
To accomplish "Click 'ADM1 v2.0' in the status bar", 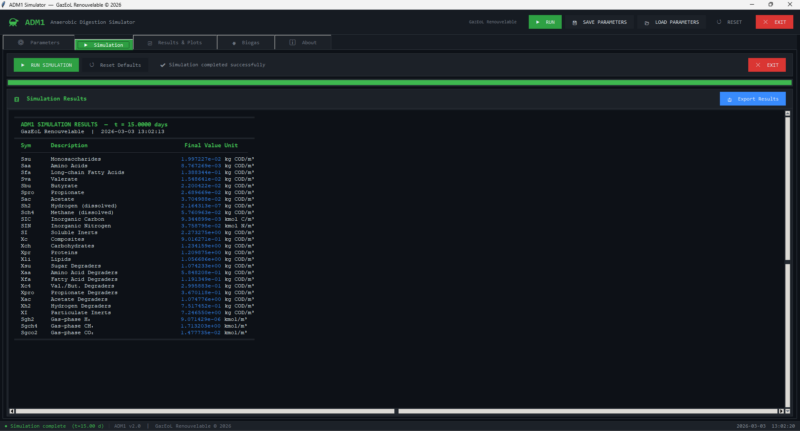I will point(127,426).
